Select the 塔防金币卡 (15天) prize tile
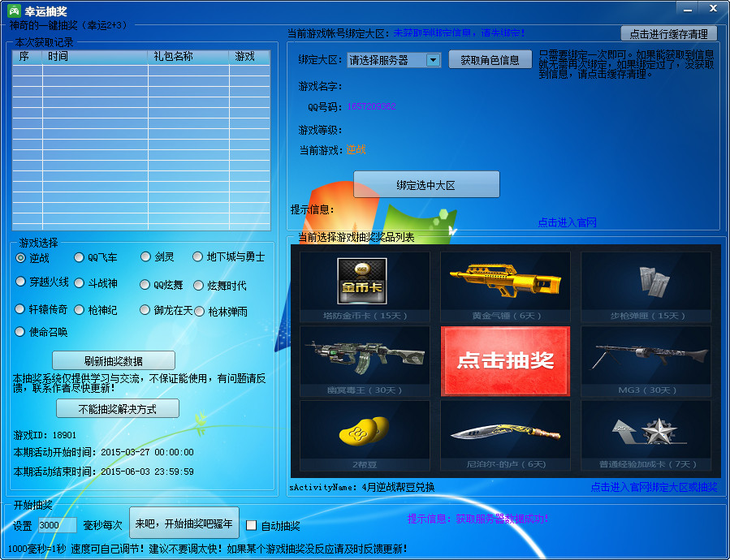Viewport: 730px width, 560px height. tap(365, 286)
